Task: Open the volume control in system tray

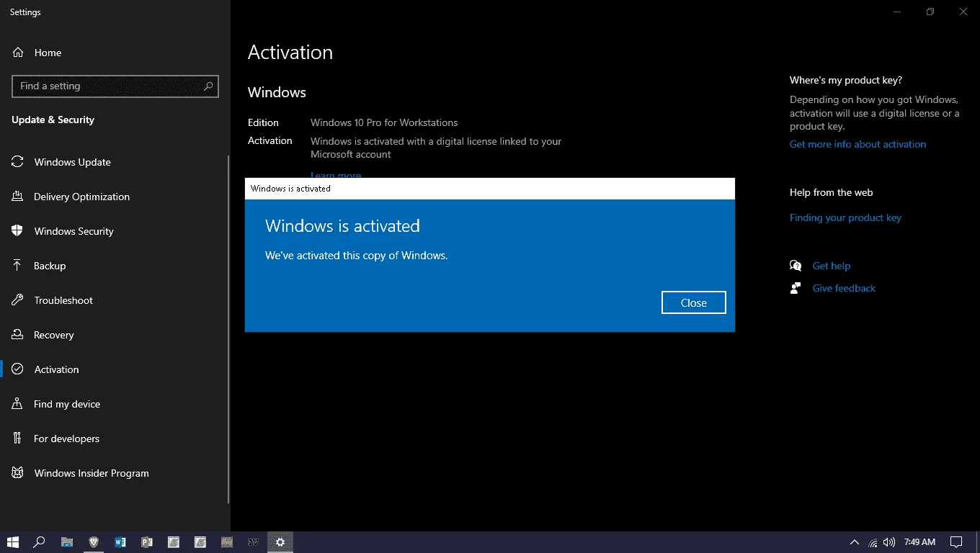Action: coord(889,542)
